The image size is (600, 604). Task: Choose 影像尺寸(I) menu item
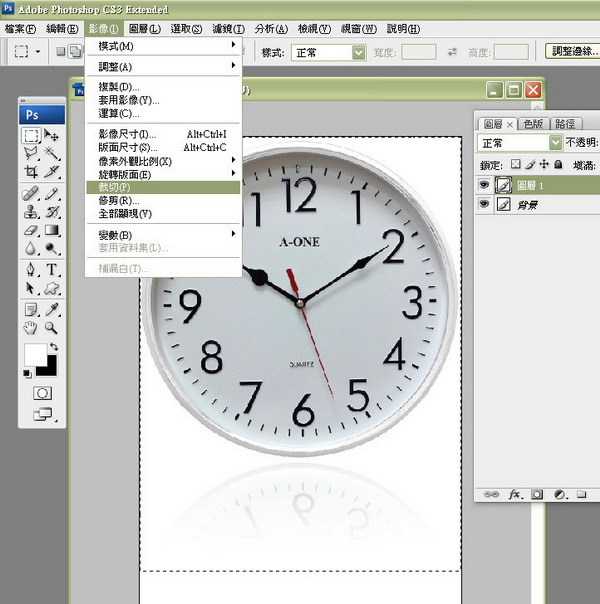click(x=163, y=134)
